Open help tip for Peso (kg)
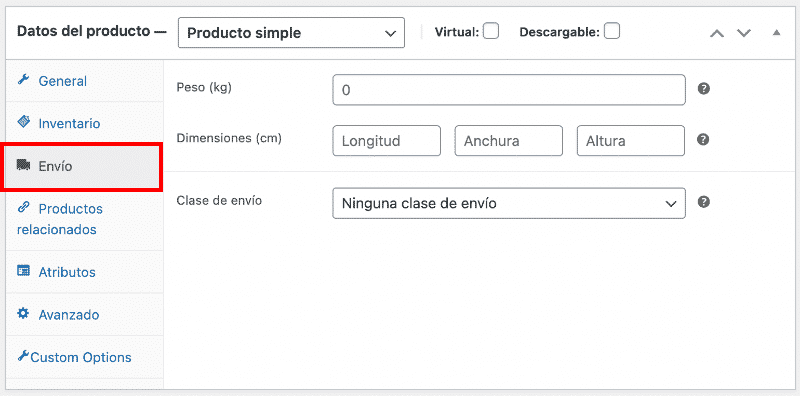 coord(704,89)
